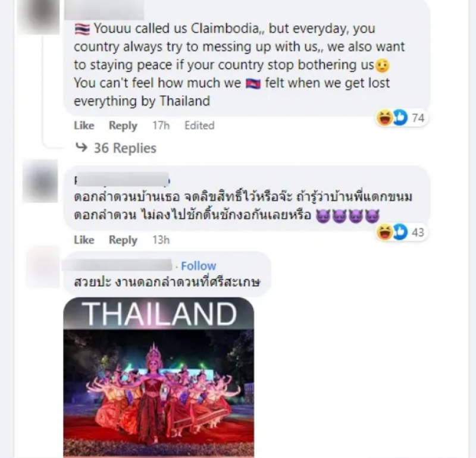Reply to the comment posted 13h ago
Screen dimensions: 476x458
click(123, 240)
